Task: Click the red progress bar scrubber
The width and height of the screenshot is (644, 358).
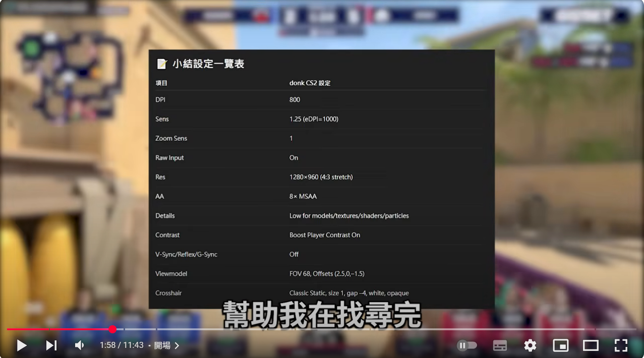Action: pos(112,329)
